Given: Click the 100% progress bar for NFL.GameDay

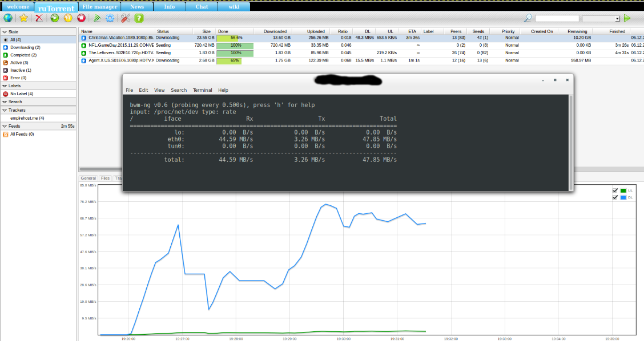Looking at the screenshot, I should [x=235, y=46].
